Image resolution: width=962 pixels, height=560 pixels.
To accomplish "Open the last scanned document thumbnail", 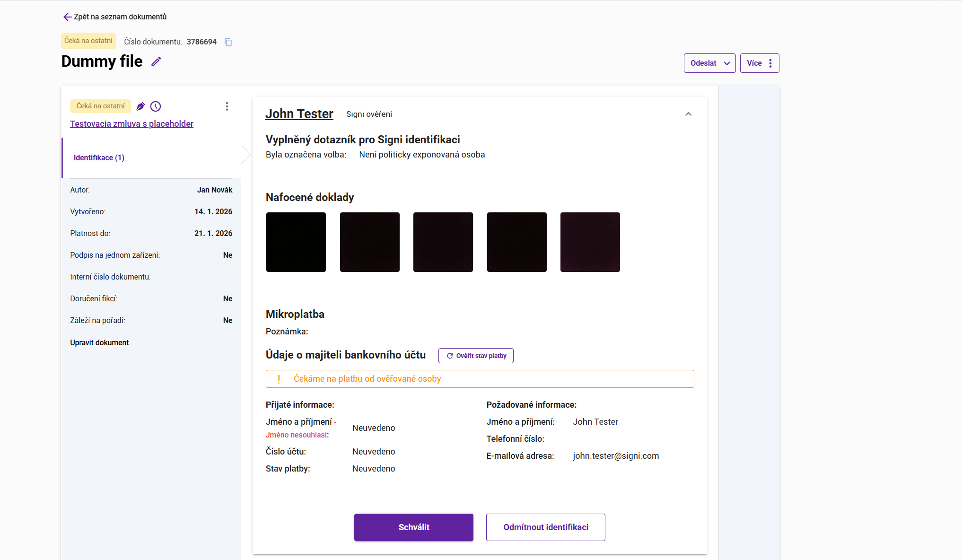I will point(590,242).
